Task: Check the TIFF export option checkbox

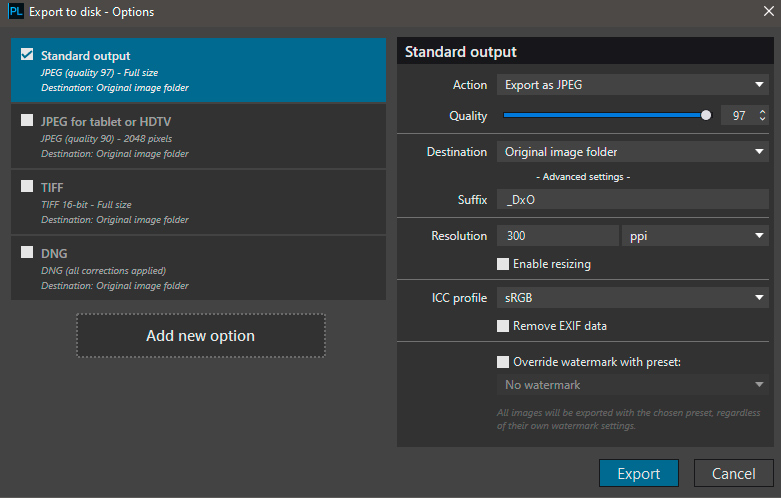Action: pyautogui.click(x=27, y=187)
